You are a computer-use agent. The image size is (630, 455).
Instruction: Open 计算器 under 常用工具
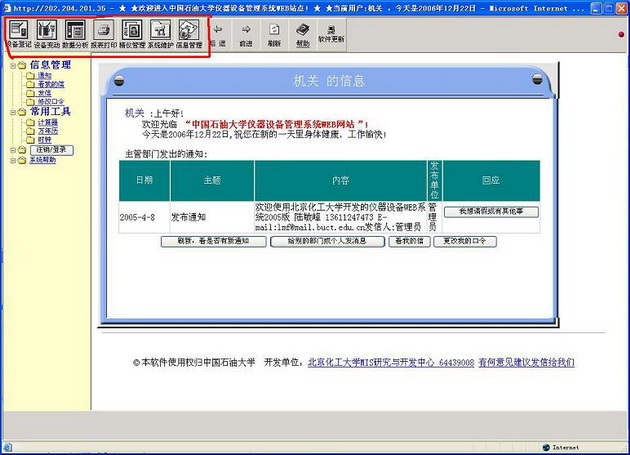(x=47, y=122)
